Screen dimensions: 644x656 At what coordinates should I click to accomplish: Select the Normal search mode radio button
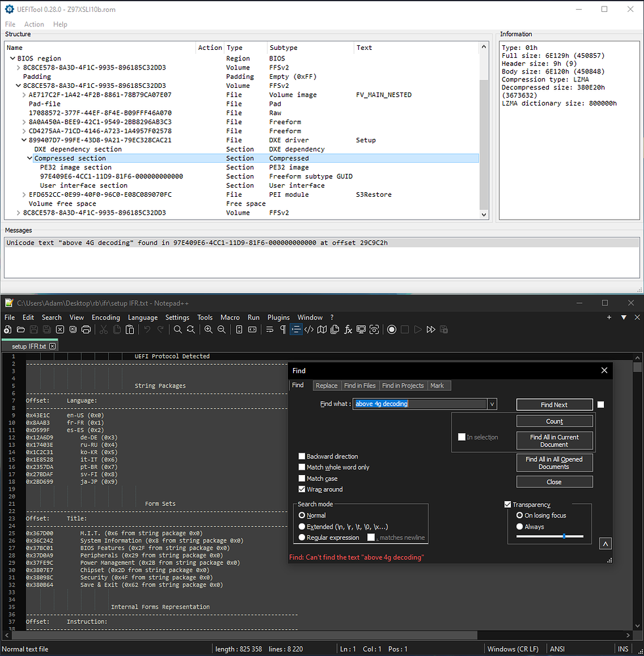pos(302,516)
